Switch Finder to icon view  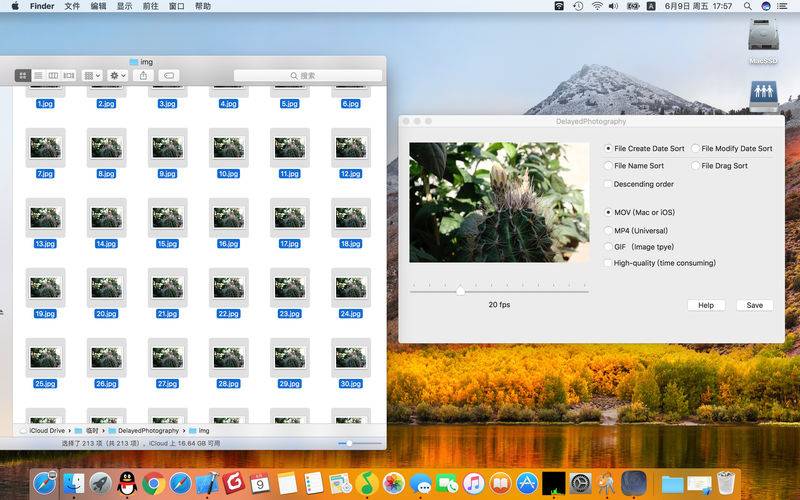[22, 76]
